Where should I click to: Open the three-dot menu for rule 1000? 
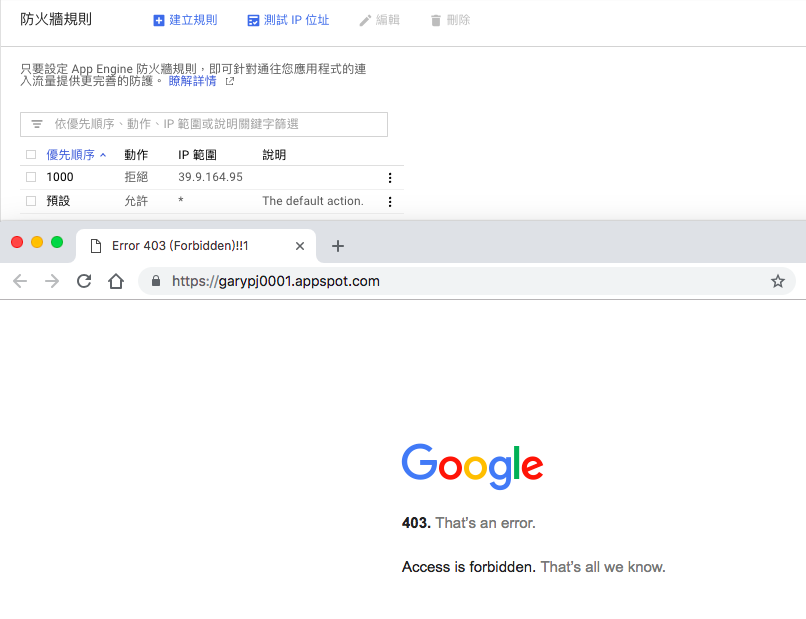pos(390,177)
